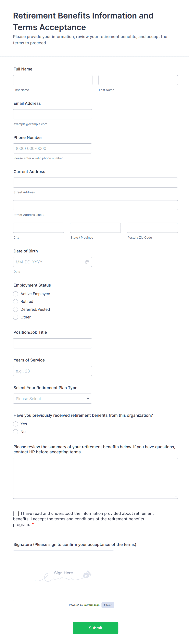Select Yes for previously received benefits
This screenshot has height=644, width=189.
15,424
